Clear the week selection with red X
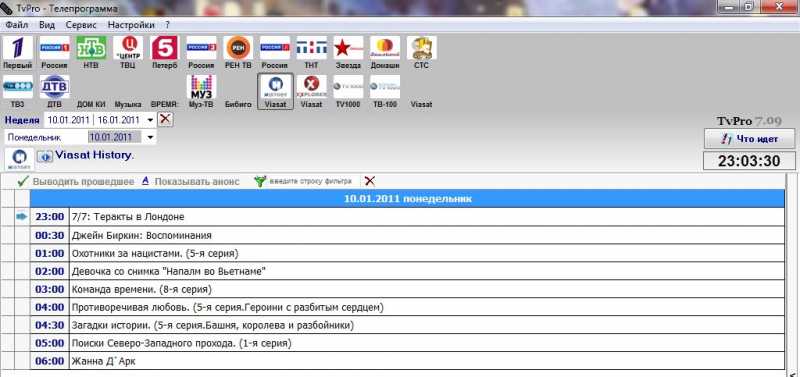The width and height of the screenshot is (800, 377). point(165,120)
